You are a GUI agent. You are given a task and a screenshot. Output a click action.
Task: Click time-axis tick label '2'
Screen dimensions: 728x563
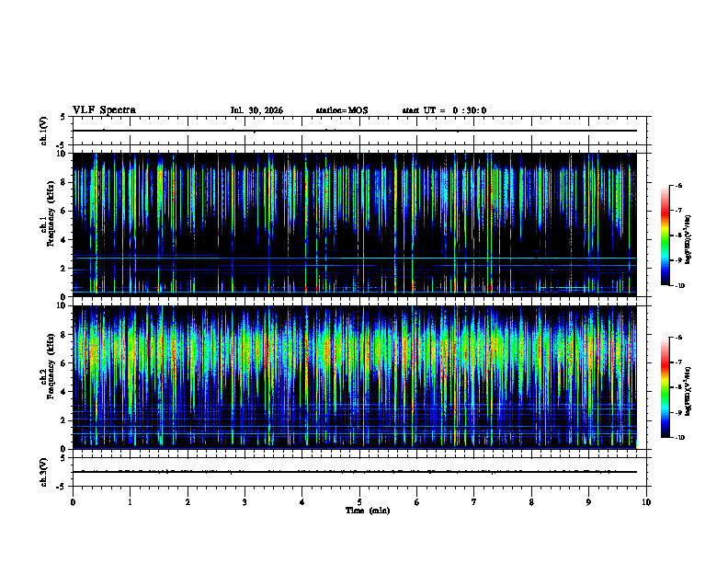pyautogui.click(x=188, y=502)
